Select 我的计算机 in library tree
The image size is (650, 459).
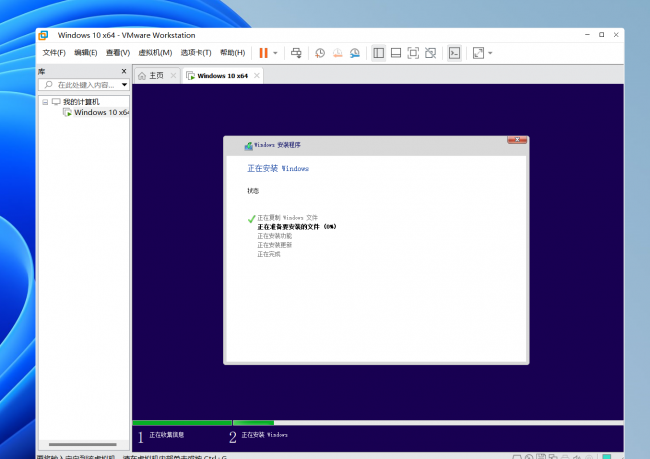(x=81, y=102)
